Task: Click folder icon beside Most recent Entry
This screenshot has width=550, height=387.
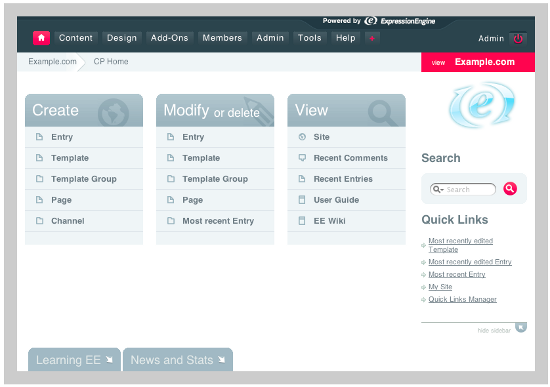Action: (171, 221)
